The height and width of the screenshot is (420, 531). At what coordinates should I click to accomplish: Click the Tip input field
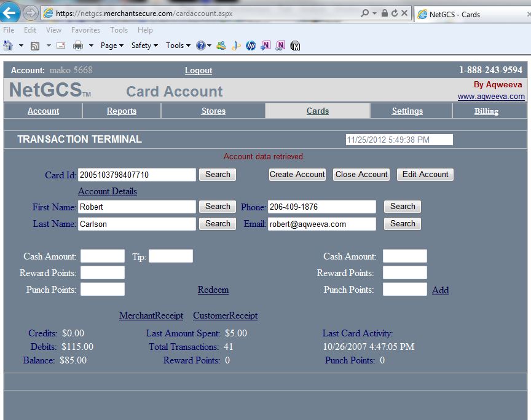click(171, 256)
